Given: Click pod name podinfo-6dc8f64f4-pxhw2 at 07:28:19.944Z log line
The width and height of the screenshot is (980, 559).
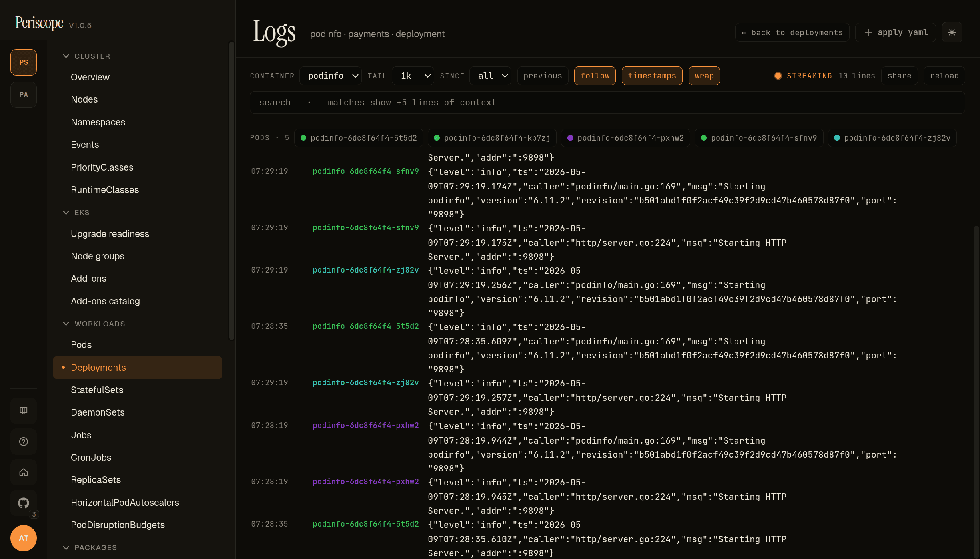Looking at the screenshot, I should (x=365, y=426).
